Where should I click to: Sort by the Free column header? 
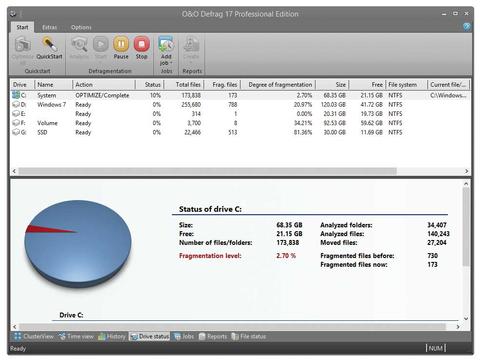(367, 85)
